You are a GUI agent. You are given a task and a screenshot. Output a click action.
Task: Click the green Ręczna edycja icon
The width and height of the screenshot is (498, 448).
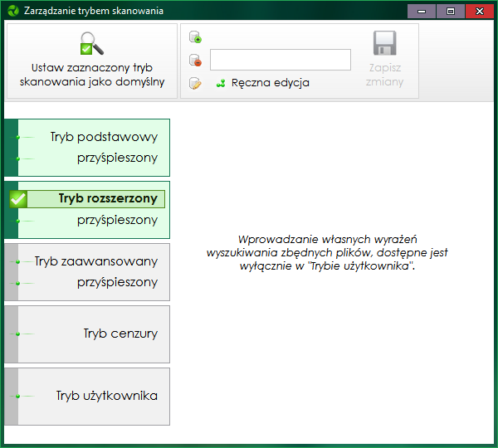point(221,83)
